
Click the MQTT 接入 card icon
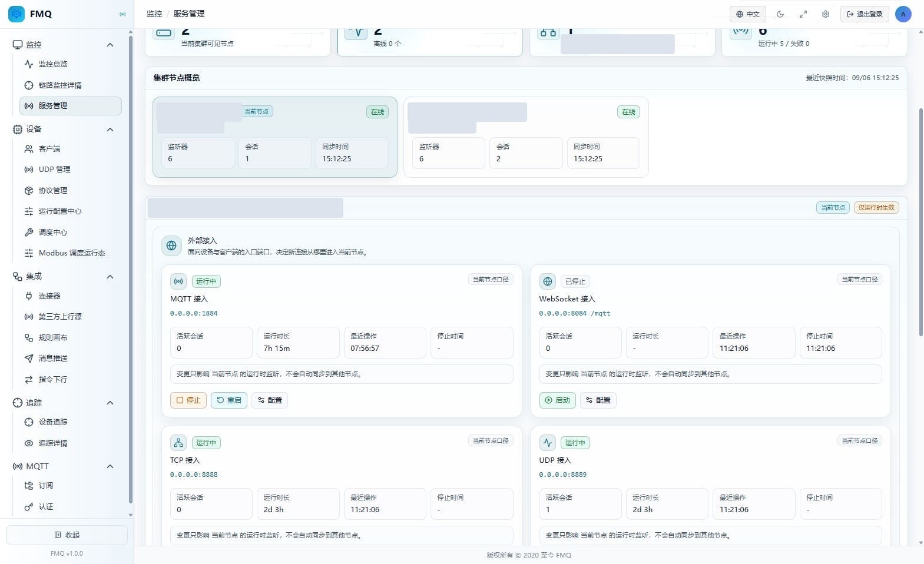(178, 281)
